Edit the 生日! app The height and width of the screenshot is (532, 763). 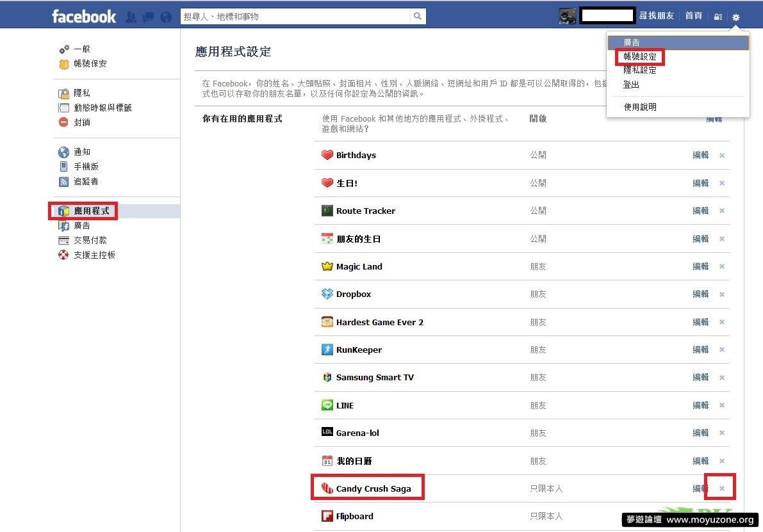coord(701,183)
